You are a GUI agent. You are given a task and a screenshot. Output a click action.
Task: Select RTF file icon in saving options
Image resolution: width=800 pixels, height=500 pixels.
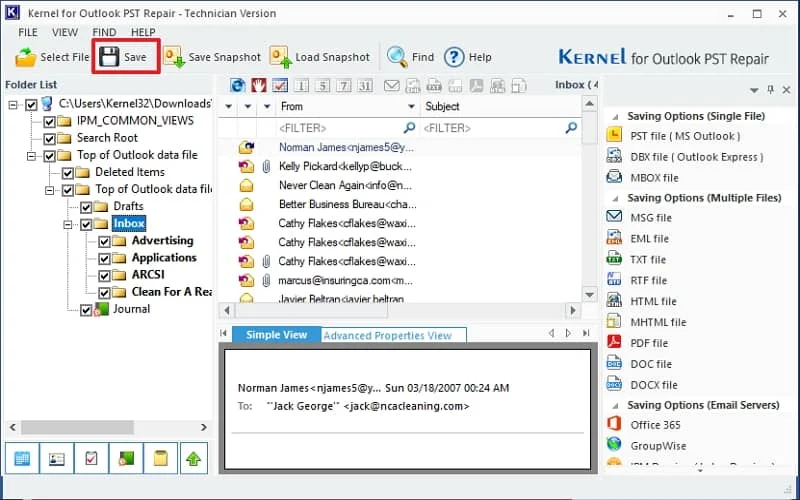[x=614, y=280]
